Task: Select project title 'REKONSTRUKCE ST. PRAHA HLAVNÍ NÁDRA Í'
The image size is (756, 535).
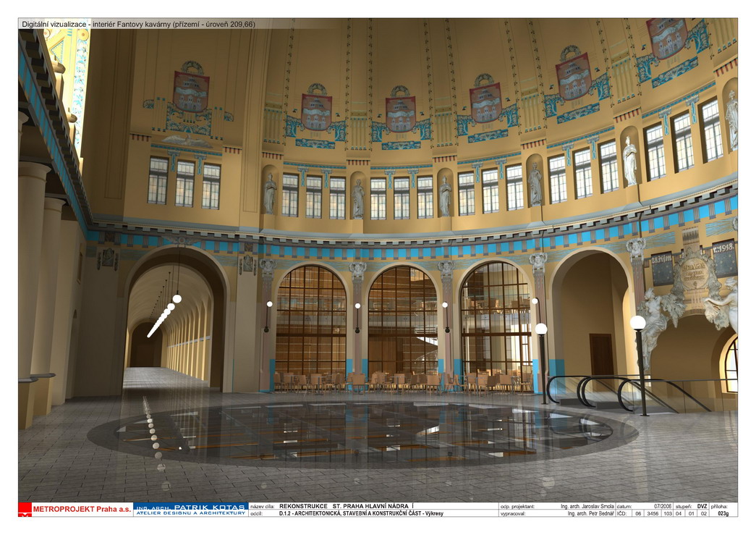Action: (347, 507)
